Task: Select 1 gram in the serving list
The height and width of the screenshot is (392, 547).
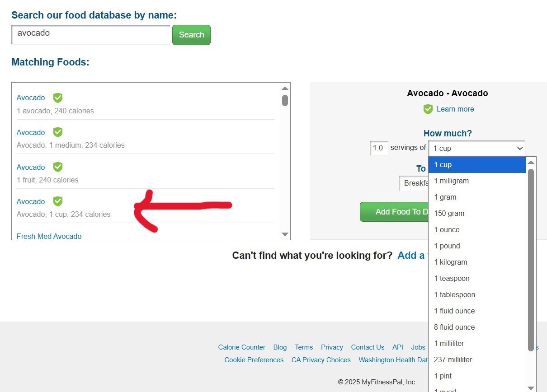Action: point(477,197)
